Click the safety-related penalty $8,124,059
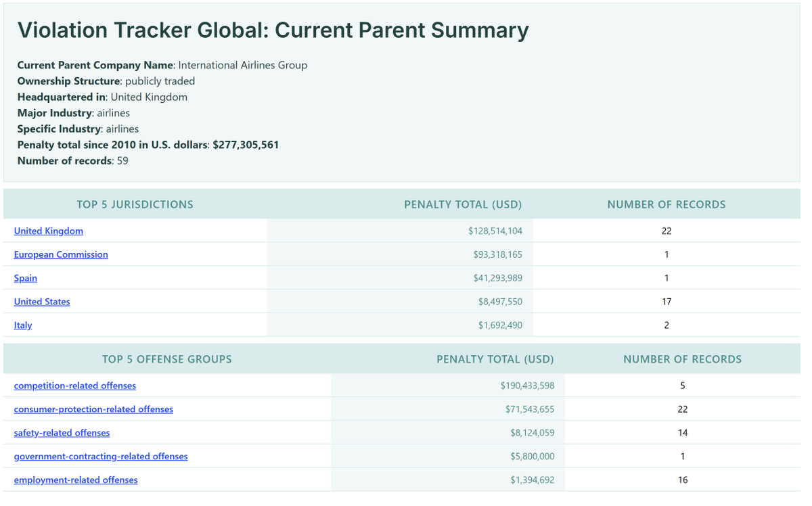 pos(533,433)
